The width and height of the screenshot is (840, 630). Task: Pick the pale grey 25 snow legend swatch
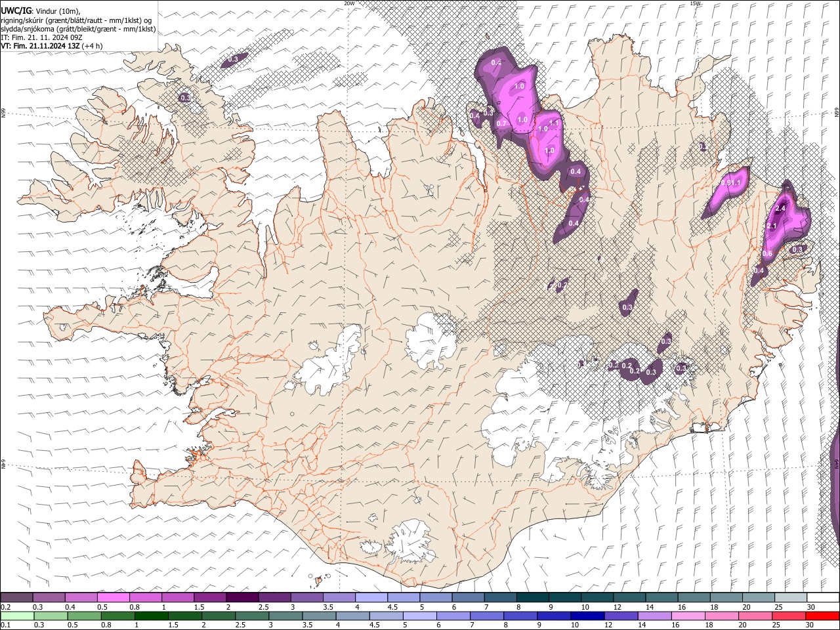coord(791,597)
